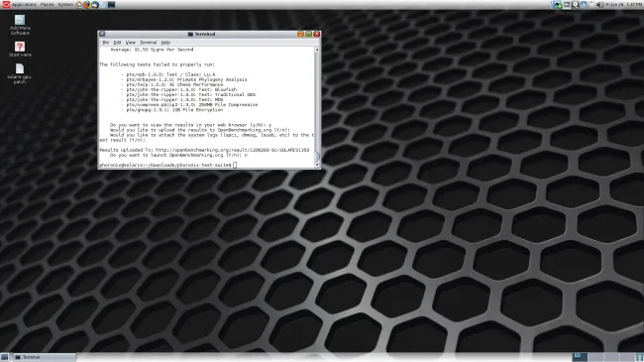Click the terminal vertical scrollbar

tap(317, 107)
